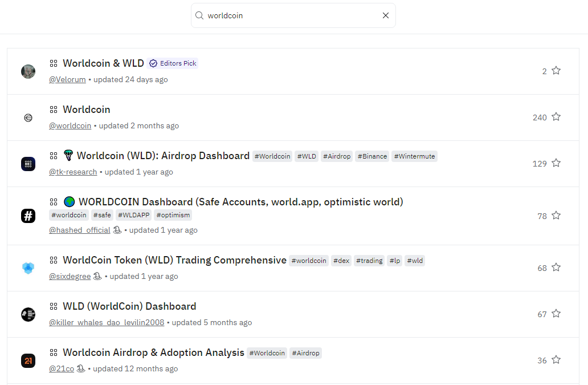Image resolution: width=588 pixels, height=385 pixels.
Task: Focus the worldcoin search field
Action: click(293, 15)
